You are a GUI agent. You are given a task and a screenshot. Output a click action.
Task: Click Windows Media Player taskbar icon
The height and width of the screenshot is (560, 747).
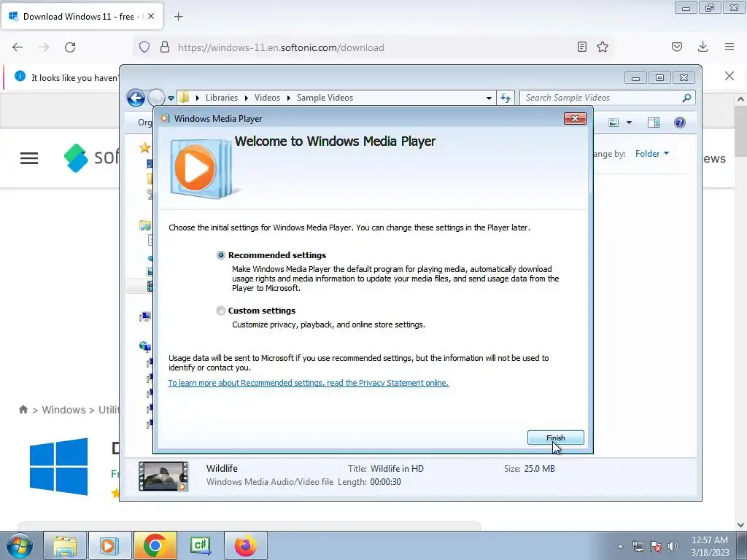(x=110, y=545)
